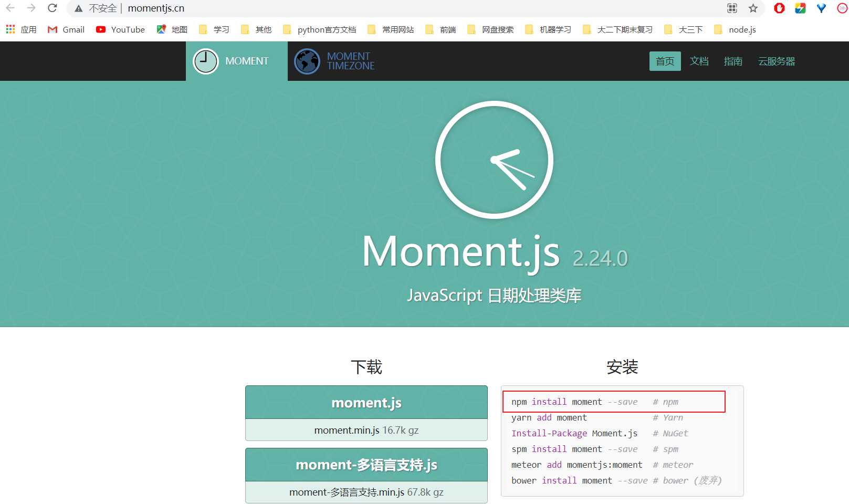Open the 大三下 bookmark folder
The width and height of the screenshot is (849, 504).
point(683,29)
